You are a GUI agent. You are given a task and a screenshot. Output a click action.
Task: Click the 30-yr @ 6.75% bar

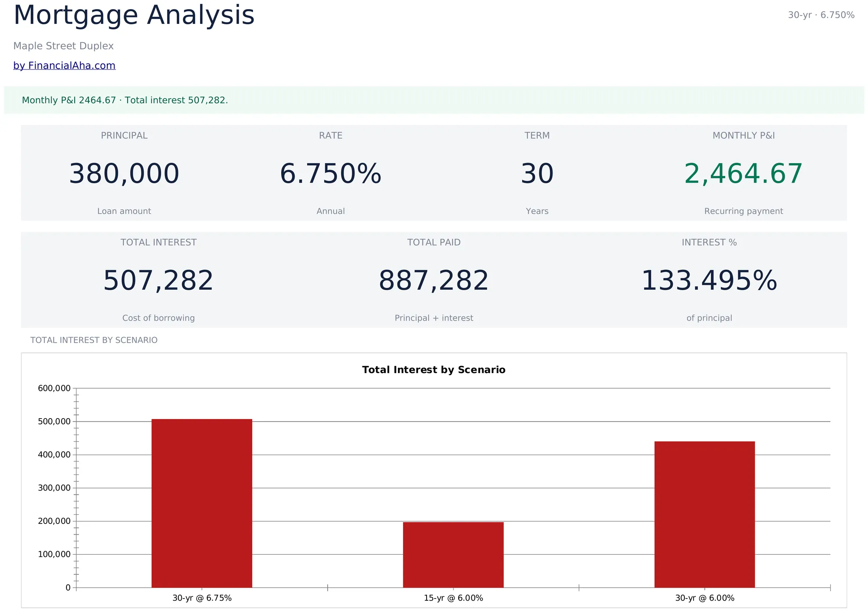point(202,503)
